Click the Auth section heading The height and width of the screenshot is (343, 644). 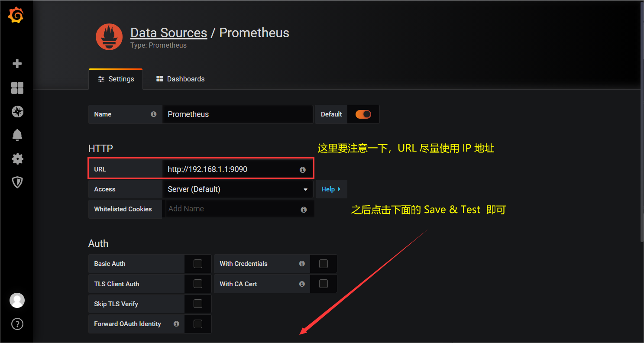[x=98, y=243]
